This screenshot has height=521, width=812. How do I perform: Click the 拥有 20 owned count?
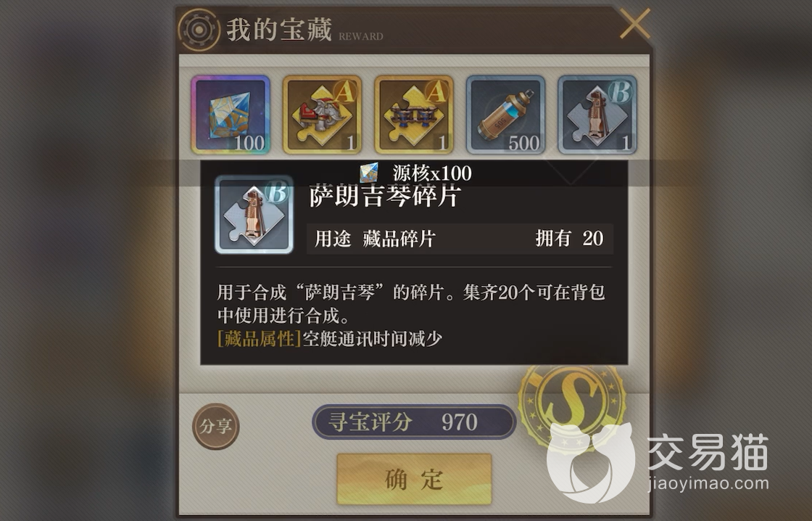coord(569,239)
